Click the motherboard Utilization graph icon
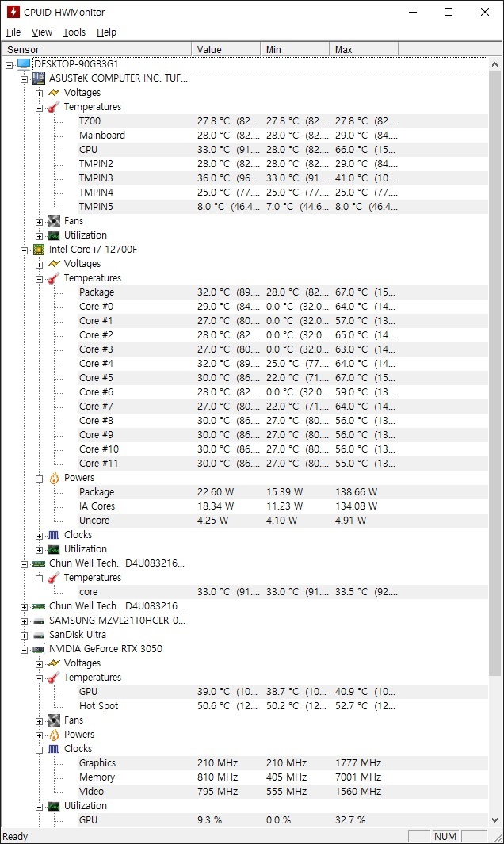The image size is (504, 844). tap(54, 235)
